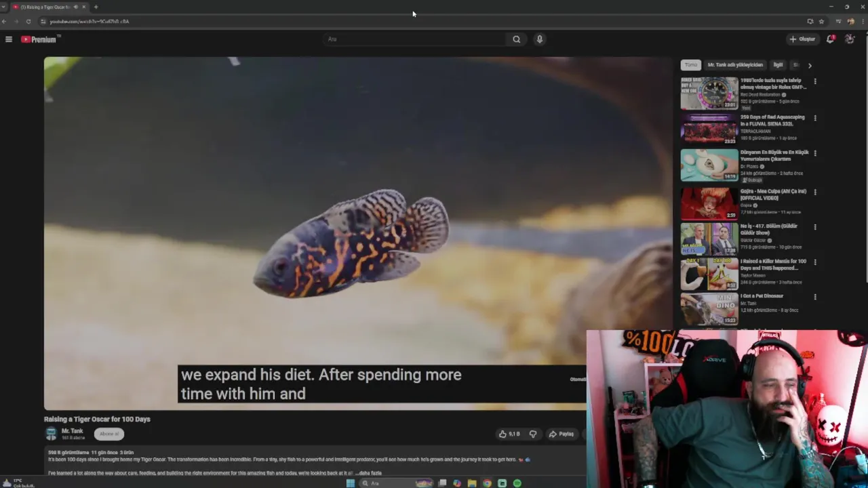Open Red Dead Restoration channel name

coord(759,95)
